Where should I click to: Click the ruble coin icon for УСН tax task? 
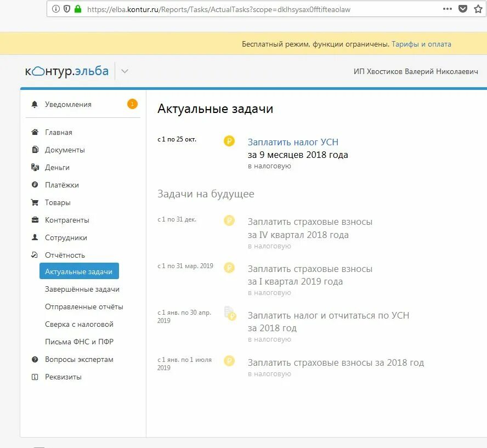229,141
